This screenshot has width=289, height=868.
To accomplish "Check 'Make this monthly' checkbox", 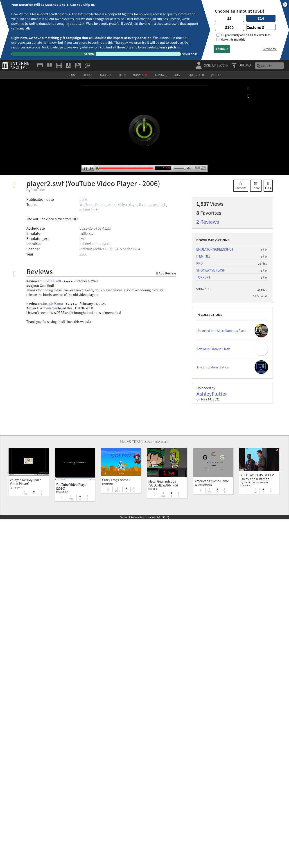I will 218,40.
